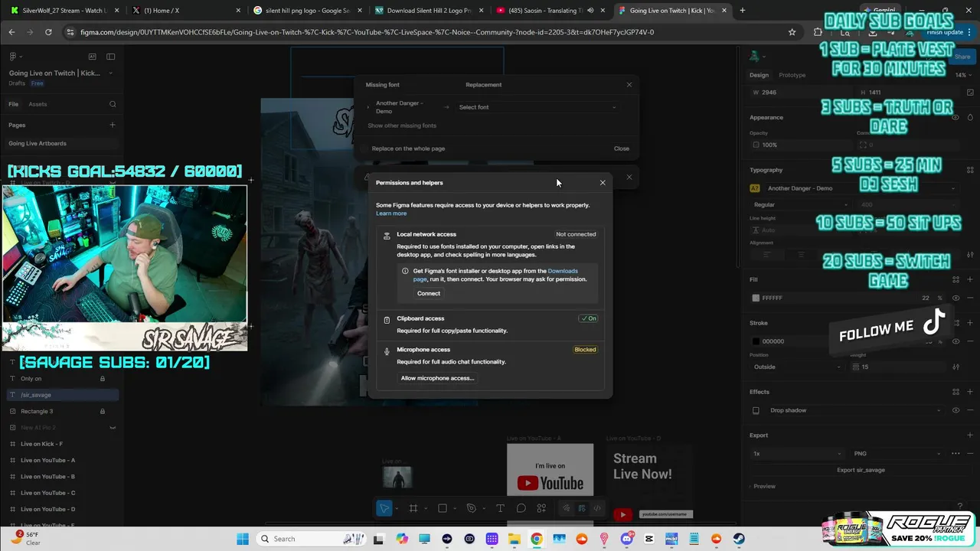Open the Regular font weight dropdown
Screen dimensions: 980x551
click(x=799, y=204)
